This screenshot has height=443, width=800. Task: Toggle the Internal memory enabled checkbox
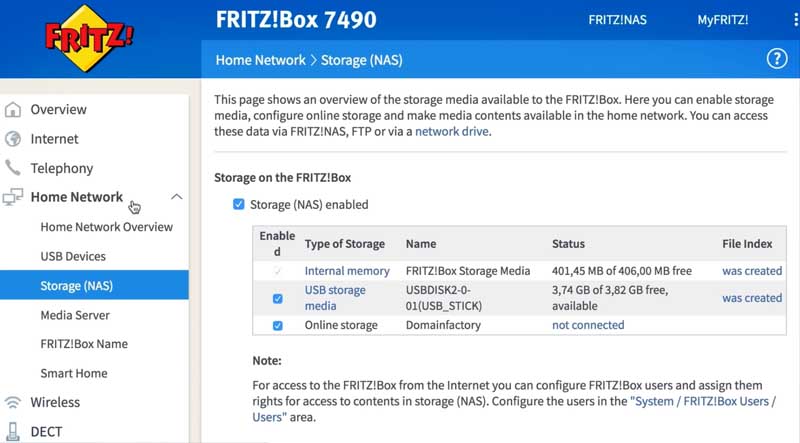pos(278,271)
